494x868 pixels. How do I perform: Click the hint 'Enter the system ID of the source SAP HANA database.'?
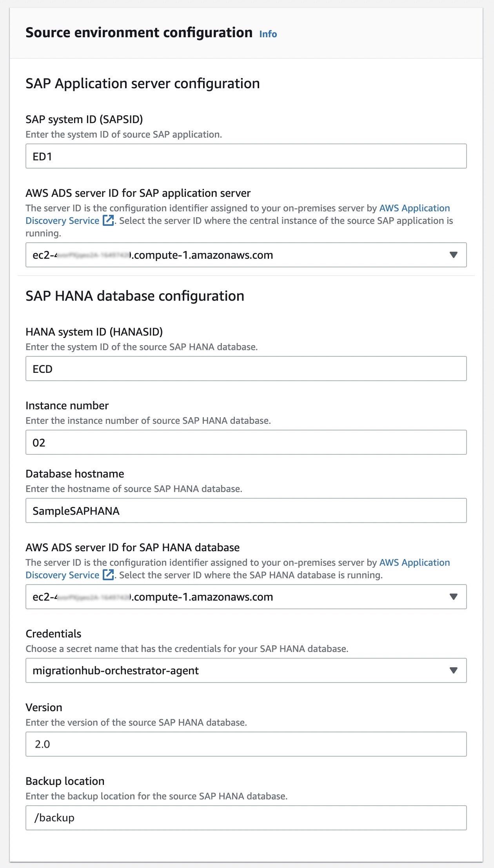pos(142,347)
